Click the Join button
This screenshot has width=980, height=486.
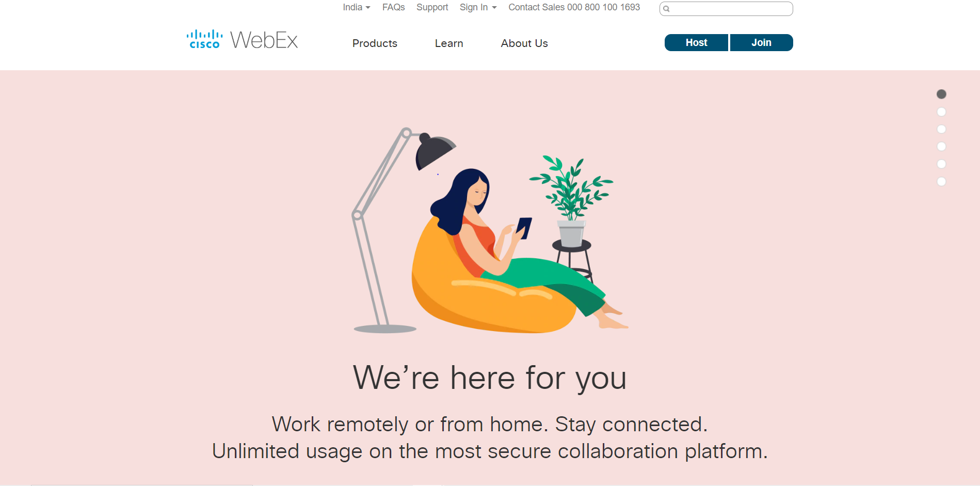762,43
